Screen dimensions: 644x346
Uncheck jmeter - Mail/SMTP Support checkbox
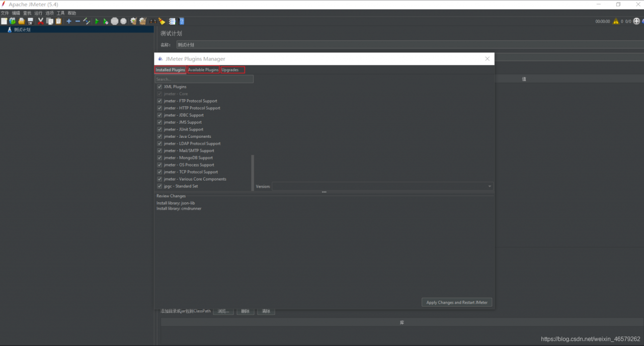(x=159, y=150)
